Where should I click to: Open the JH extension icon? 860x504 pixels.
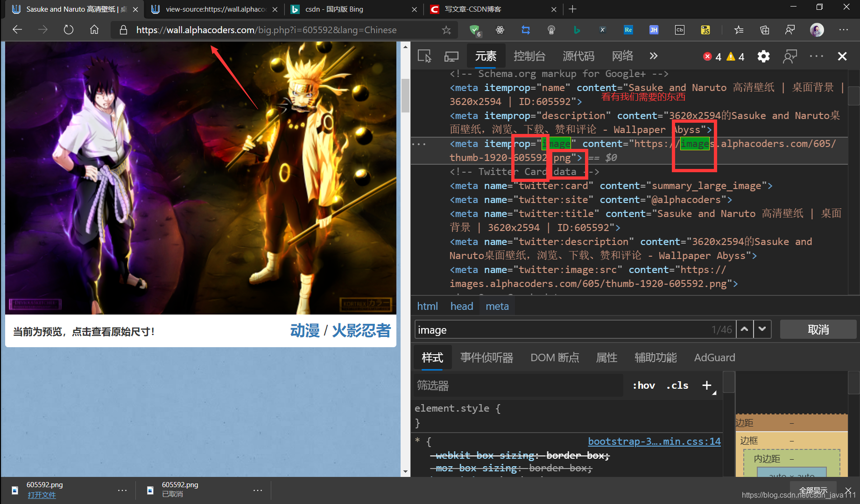tap(654, 30)
